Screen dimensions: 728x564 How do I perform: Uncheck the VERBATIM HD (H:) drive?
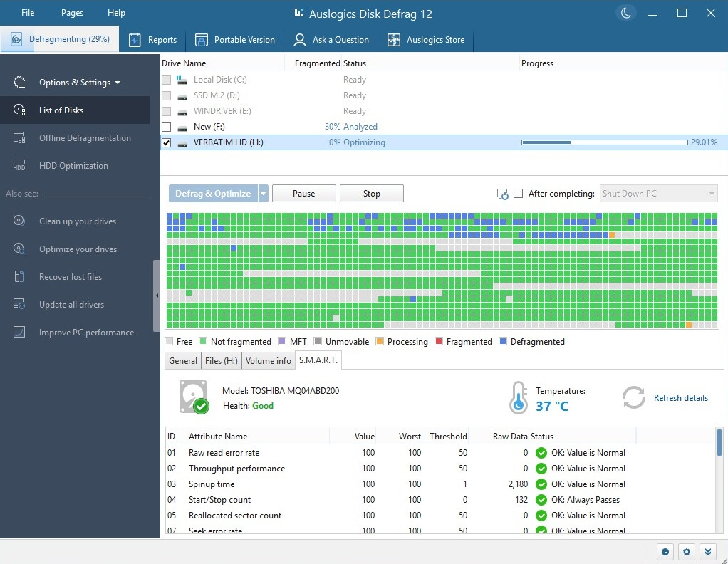165,142
